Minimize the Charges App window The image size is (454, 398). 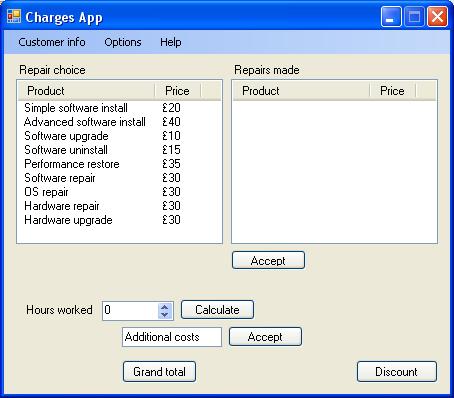pyautogui.click(x=391, y=16)
